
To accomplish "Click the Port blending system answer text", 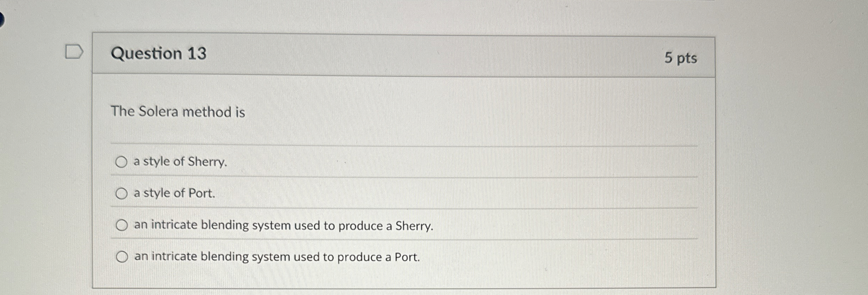I will click(276, 258).
